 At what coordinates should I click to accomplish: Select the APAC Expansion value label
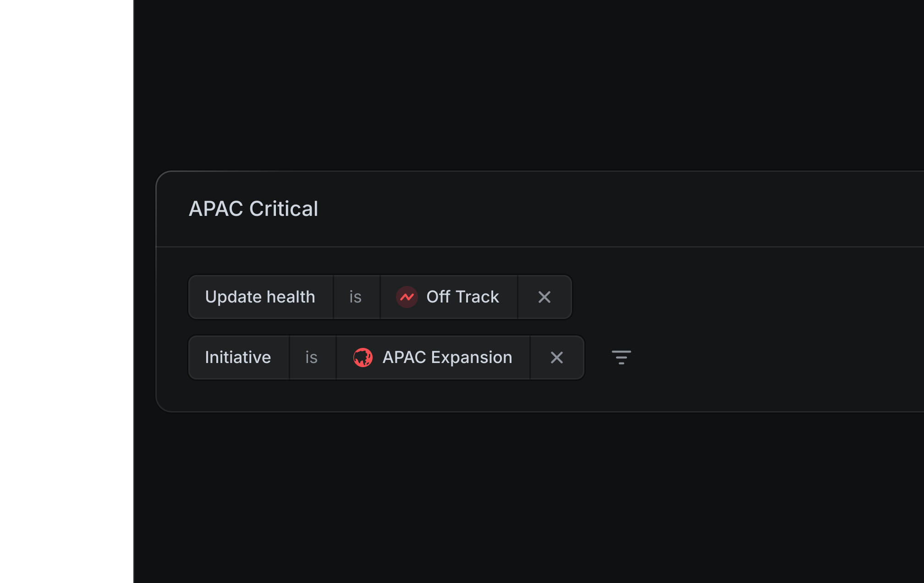coord(447,357)
